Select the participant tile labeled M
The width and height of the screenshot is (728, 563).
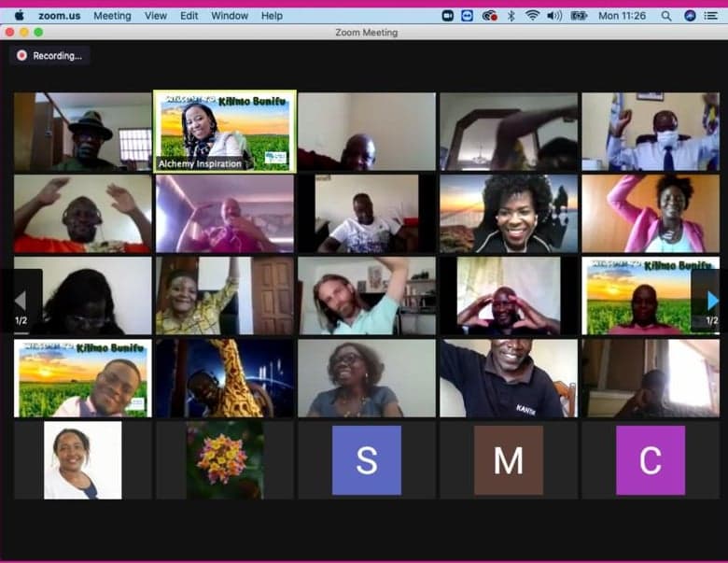(x=509, y=460)
